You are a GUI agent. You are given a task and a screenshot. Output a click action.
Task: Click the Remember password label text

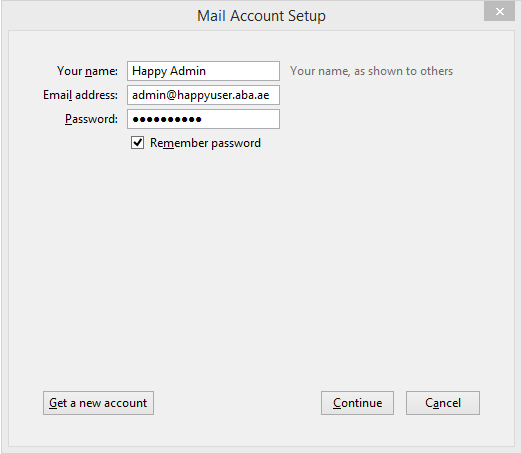[x=205, y=143]
